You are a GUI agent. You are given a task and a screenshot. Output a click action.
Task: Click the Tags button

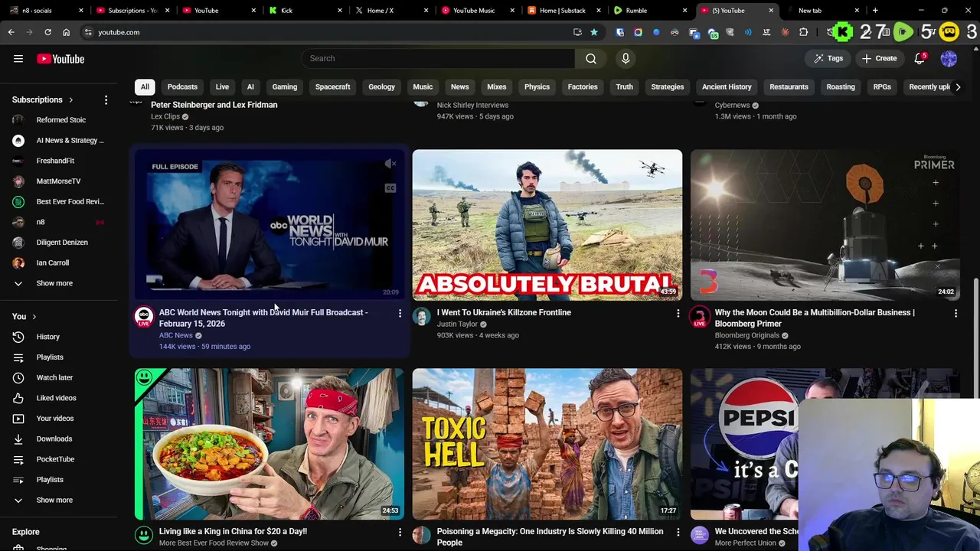tap(828, 59)
